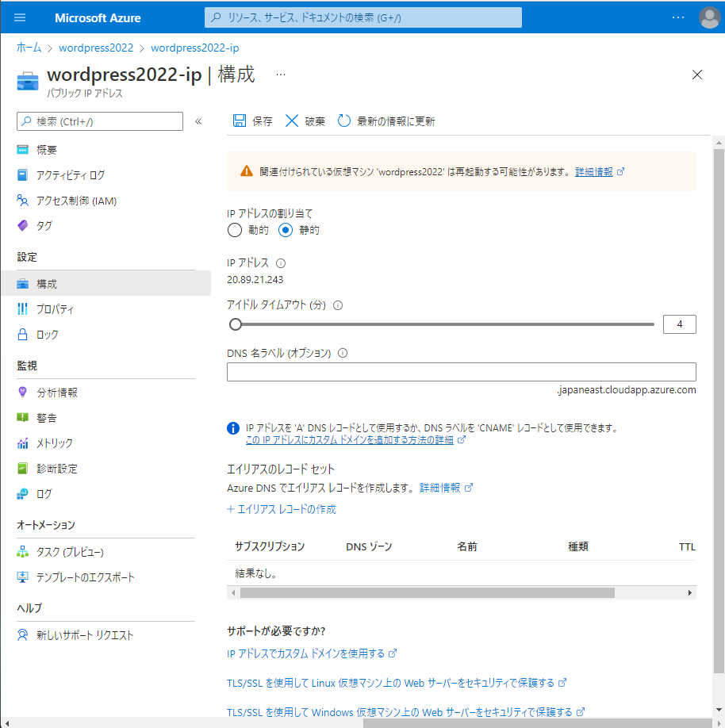Click the IP address 20.89.21.243
Viewport: 725px width, 728px height.
[255, 279]
